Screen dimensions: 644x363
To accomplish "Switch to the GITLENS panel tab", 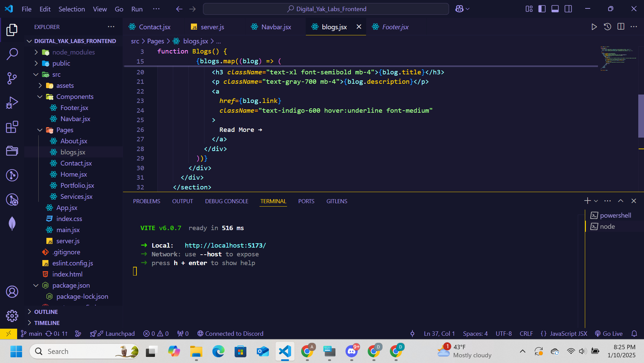I will [337, 201].
